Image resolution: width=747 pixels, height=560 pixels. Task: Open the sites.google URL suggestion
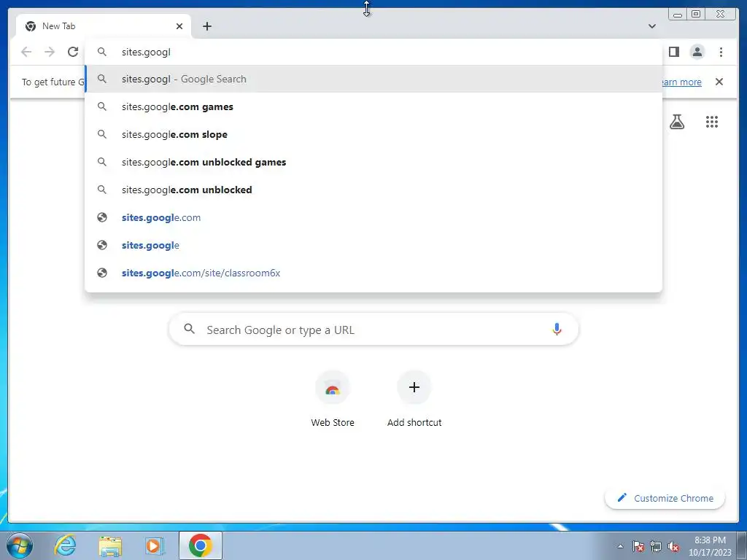(373, 245)
